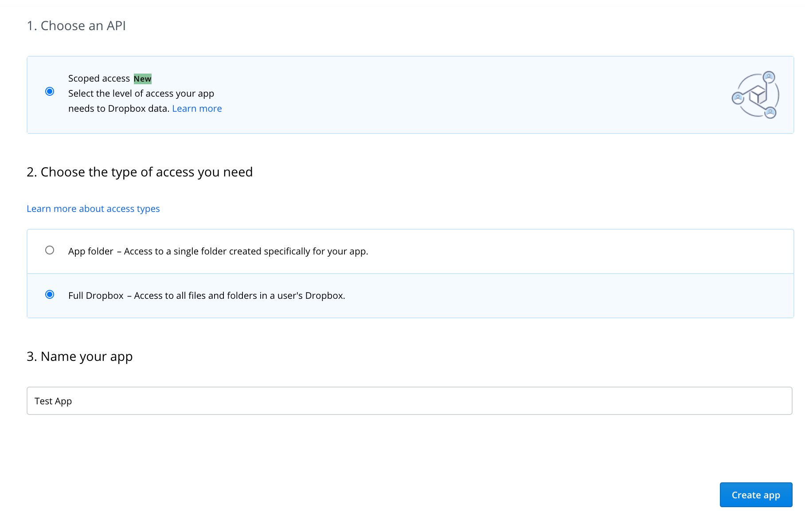Click the unchecked App folder radio circle
This screenshot has width=805, height=532.
click(x=50, y=250)
